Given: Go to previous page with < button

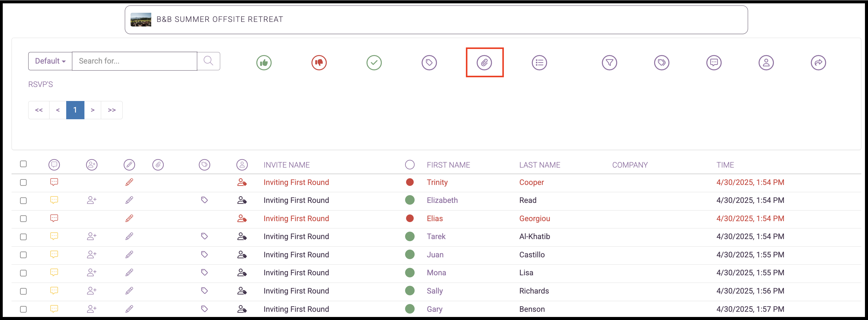Looking at the screenshot, I should [58, 110].
